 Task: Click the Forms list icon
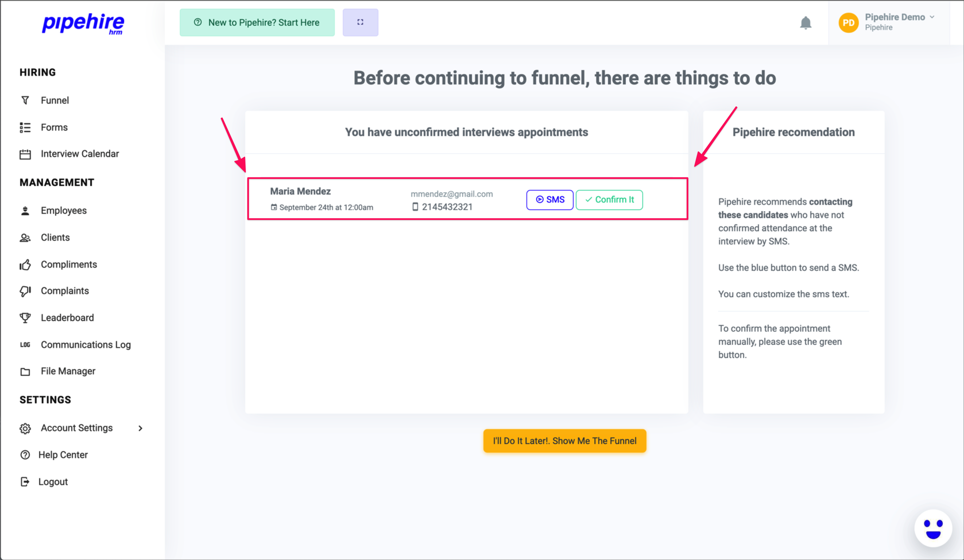click(25, 127)
